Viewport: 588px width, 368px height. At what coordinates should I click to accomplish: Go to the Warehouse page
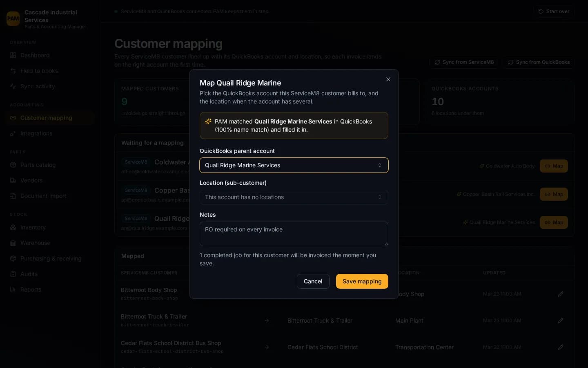(x=50, y=243)
